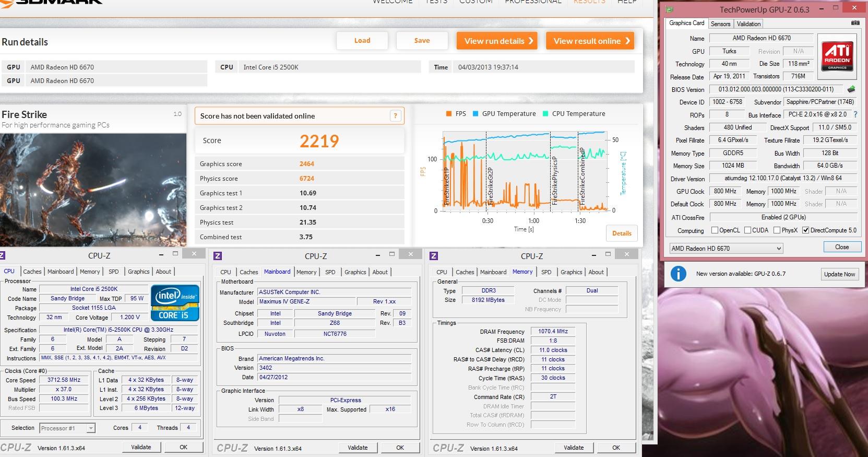This screenshot has height=457, width=868.
Task: Click the Fire Strike benchmark preview image
Action: click(93, 190)
